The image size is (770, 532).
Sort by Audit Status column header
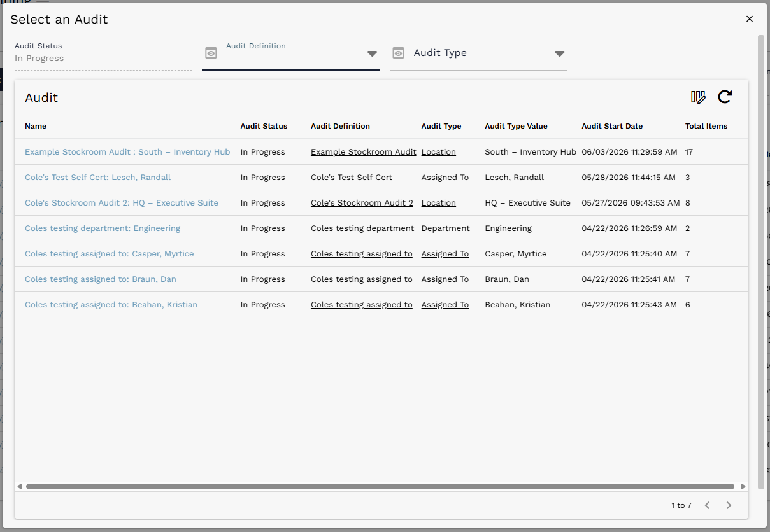(264, 126)
